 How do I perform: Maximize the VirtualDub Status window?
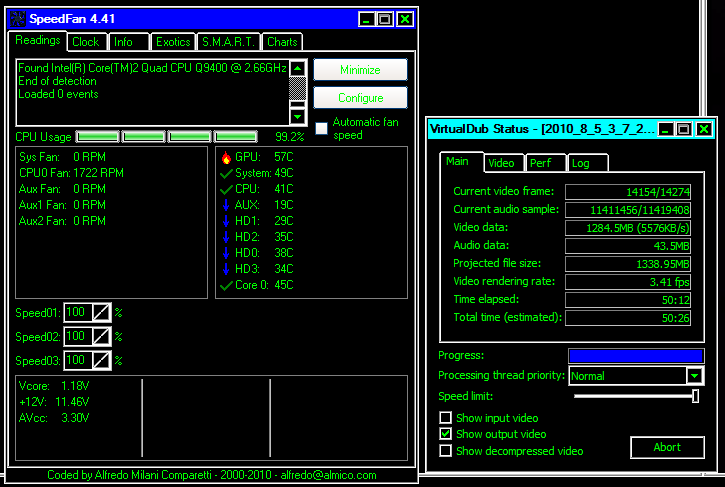[x=684, y=129]
